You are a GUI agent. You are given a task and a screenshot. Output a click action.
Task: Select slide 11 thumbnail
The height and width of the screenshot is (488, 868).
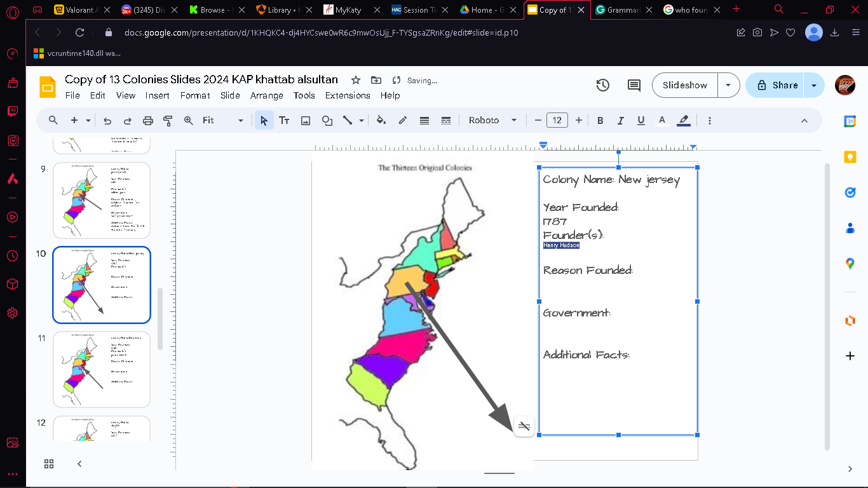point(102,369)
